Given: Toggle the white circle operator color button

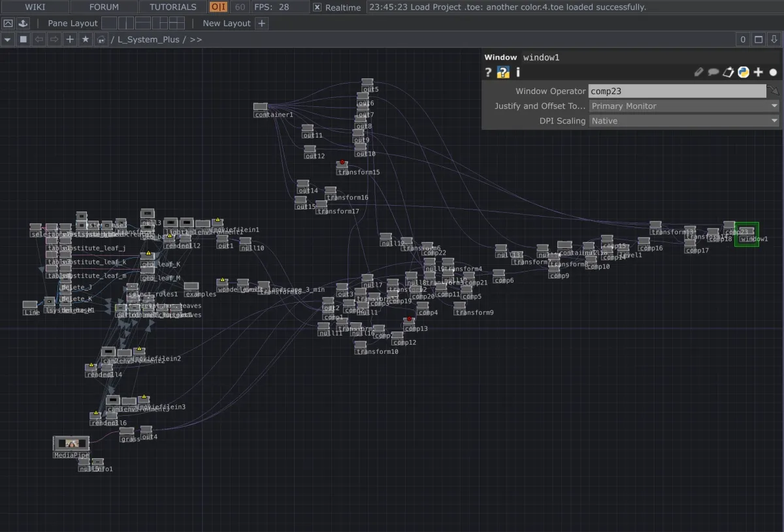Looking at the screenshot, I should (x=774, y=72).
